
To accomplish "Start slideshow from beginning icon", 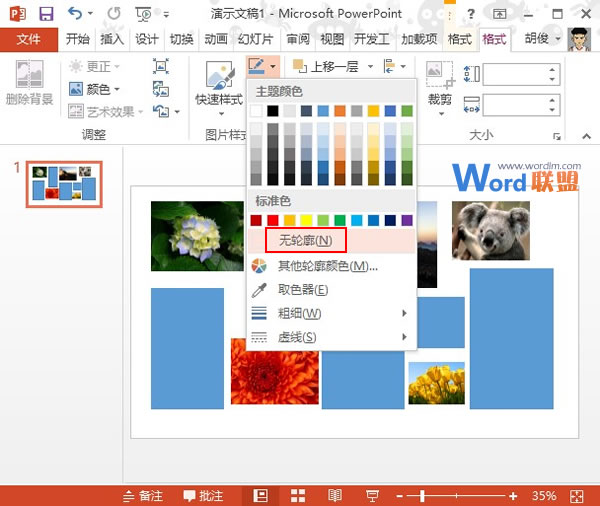I will (x=143, y=15).
